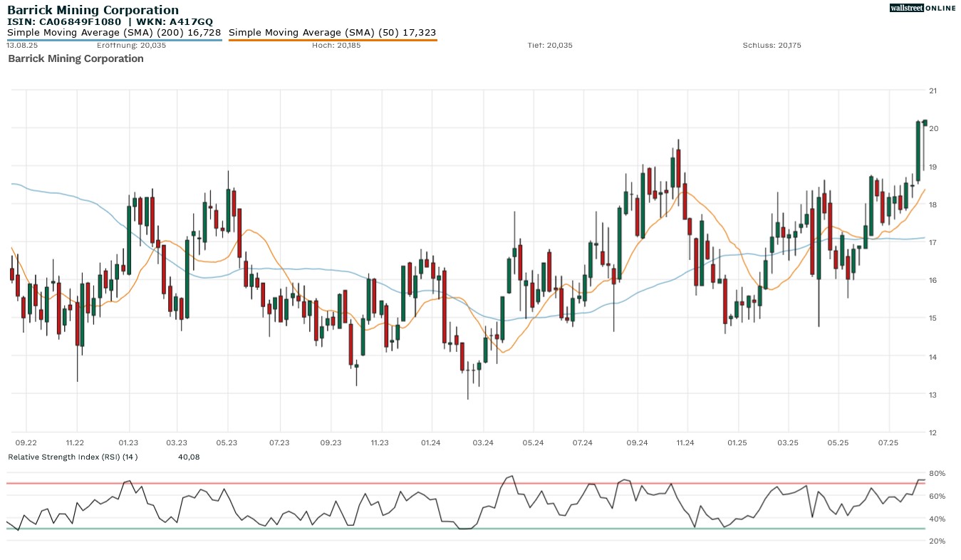The image size is (961, 560).
Task: Click the SMA (200) 16,728 legend entry
Action: (x=114, y=33)
